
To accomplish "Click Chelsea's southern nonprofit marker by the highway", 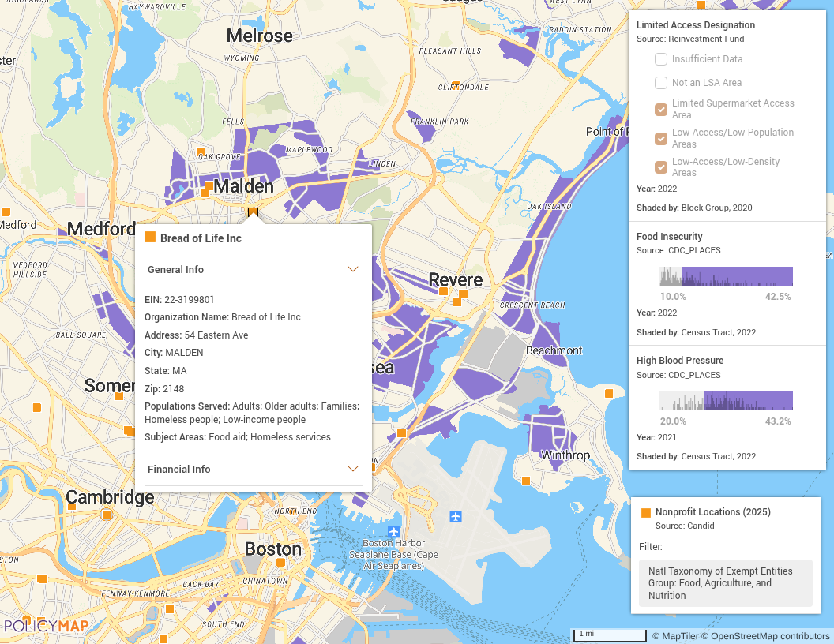I will coord(401,433).
